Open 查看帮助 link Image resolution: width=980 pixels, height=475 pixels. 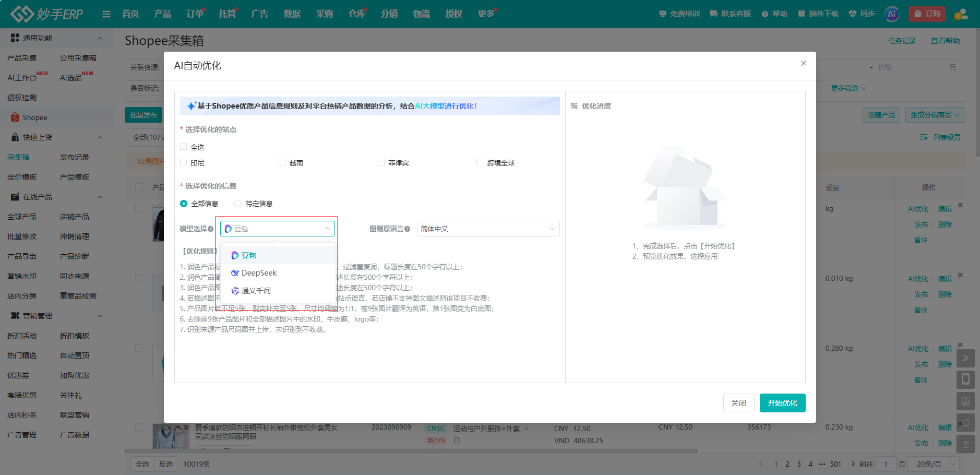[x=946, y=41]
